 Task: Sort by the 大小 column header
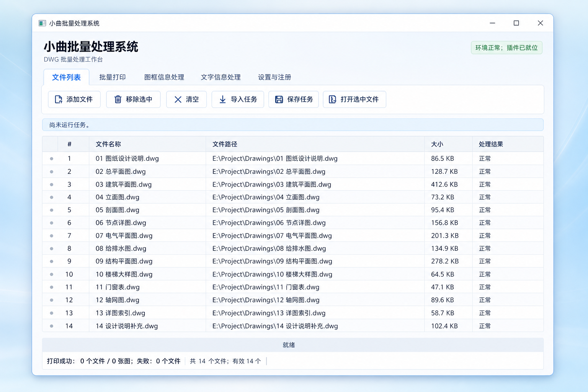(448, 144)
